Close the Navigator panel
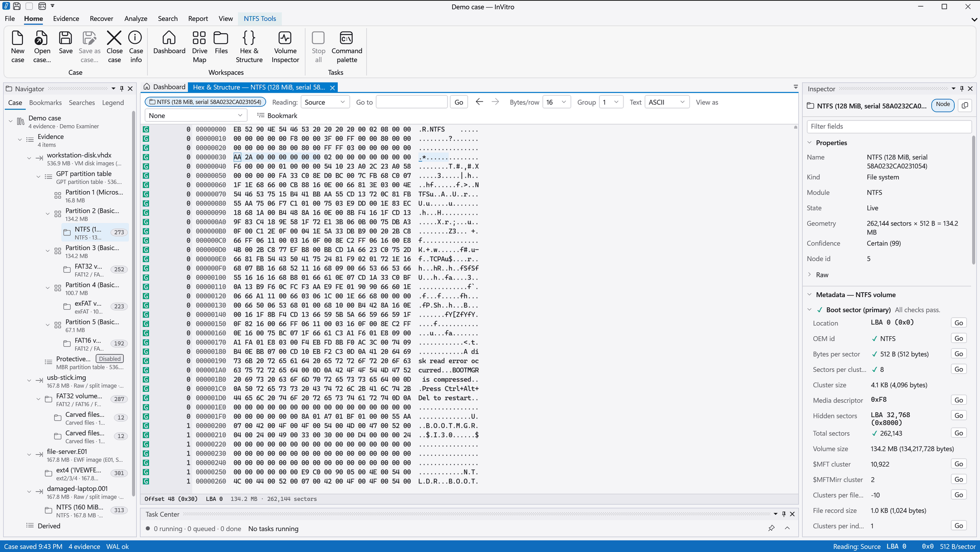The width and height of the screenshot is (980, 552). 130,89
